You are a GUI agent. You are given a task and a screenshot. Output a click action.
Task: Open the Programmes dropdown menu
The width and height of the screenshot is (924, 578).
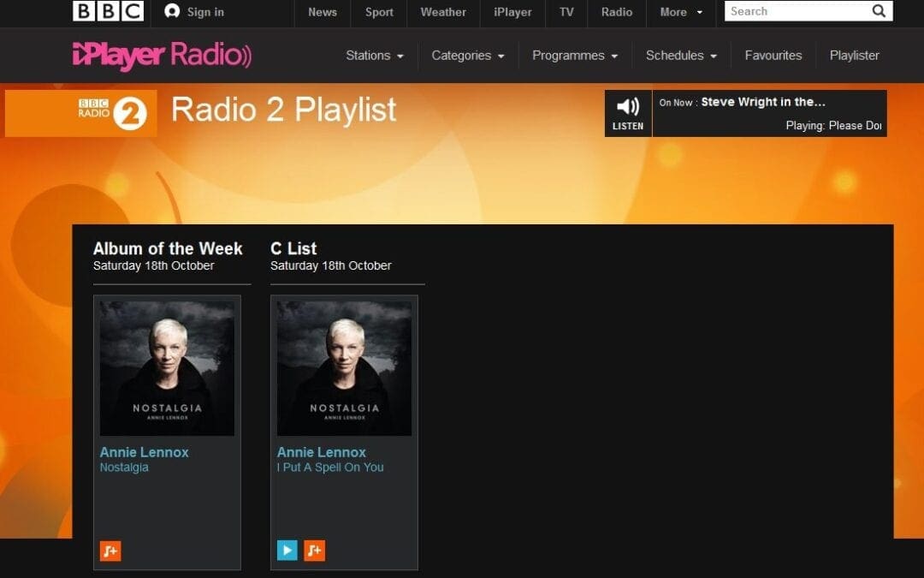point(575,56)
